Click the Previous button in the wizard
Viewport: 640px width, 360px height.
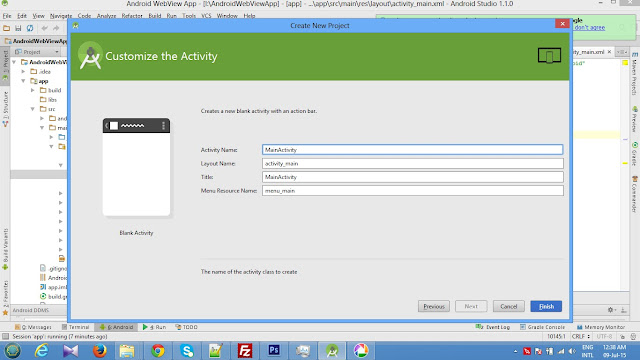[434, 306]
